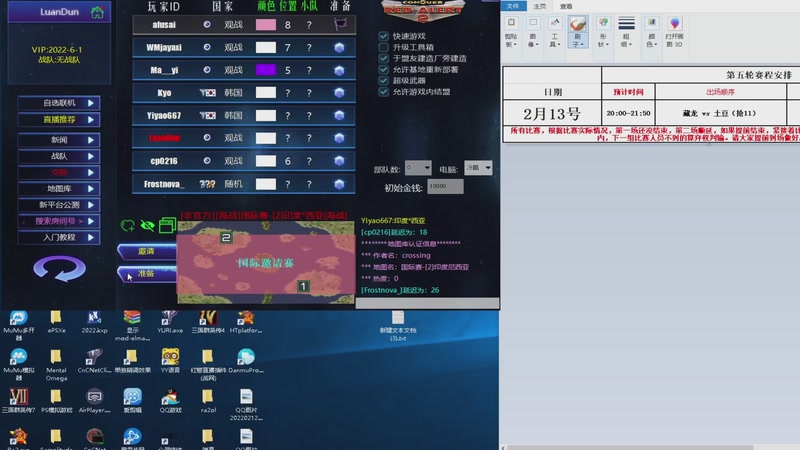
Task: Click the pink color swatch in afusai's row
Action: [x=266, y=24]
